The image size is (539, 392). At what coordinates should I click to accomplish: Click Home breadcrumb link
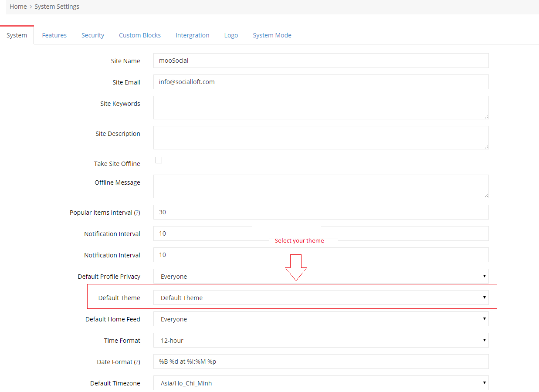point(18,7)
